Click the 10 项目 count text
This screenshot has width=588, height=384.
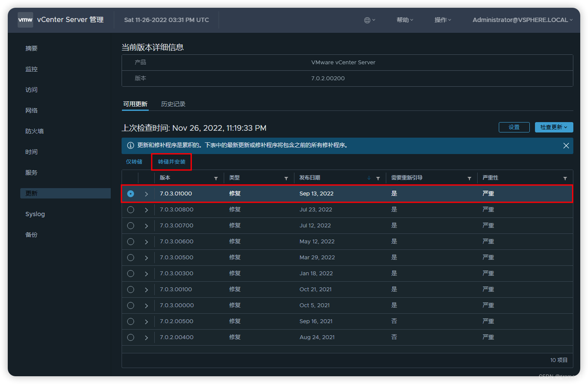[559, 360]
